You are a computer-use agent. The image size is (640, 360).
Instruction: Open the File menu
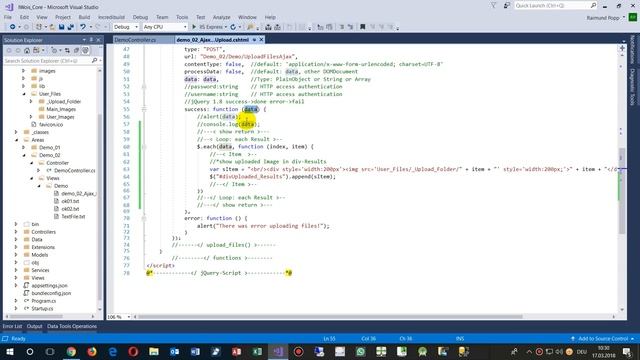tap(8, 17)
